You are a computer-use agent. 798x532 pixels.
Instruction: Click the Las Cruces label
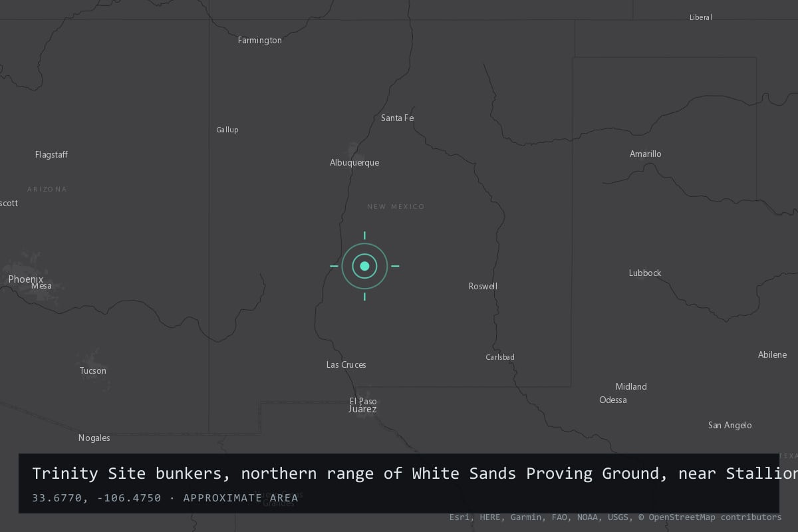point(346,365)
